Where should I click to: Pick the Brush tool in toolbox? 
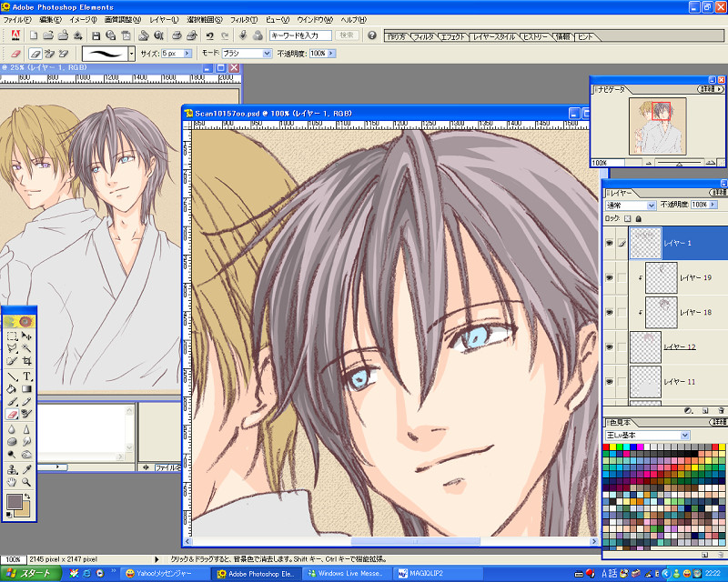(x=12, y=401)
